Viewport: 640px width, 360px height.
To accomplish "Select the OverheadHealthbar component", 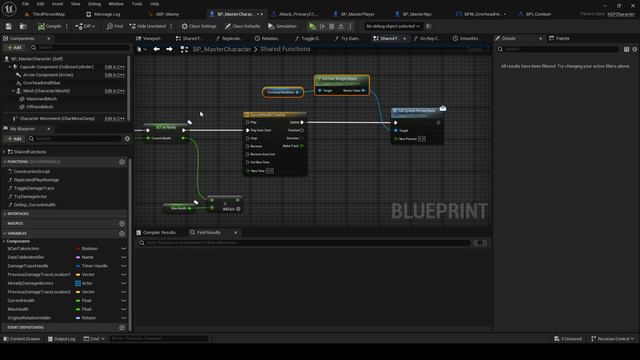I will click(x=41, y=83).
